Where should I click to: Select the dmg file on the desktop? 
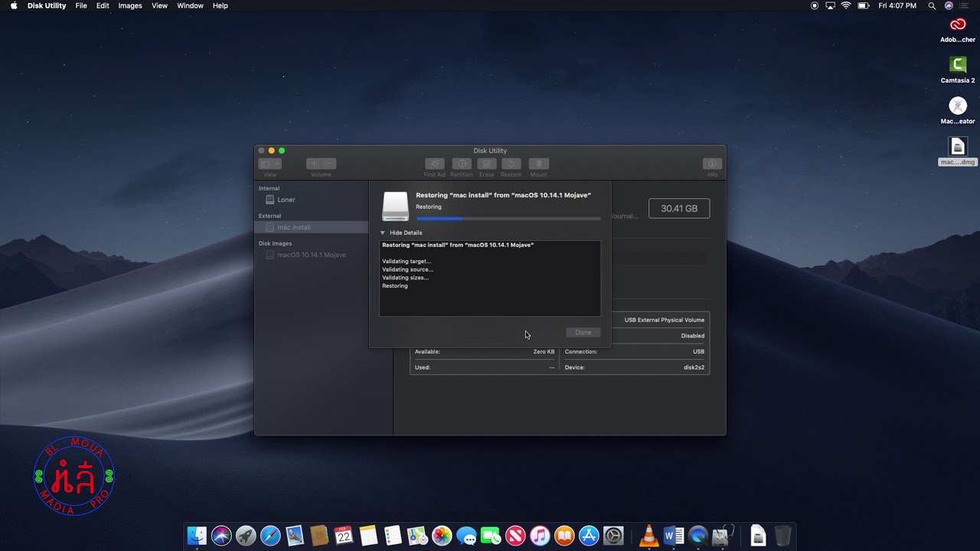pos(958,152)
